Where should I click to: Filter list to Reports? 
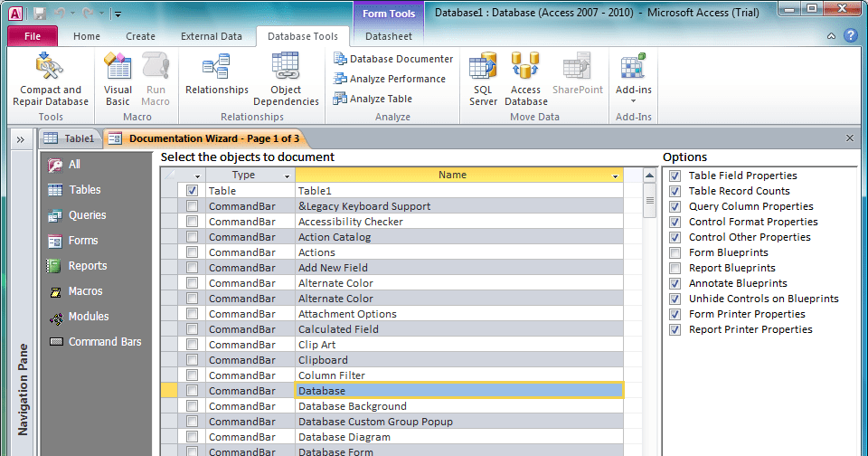tap(76, 265)
